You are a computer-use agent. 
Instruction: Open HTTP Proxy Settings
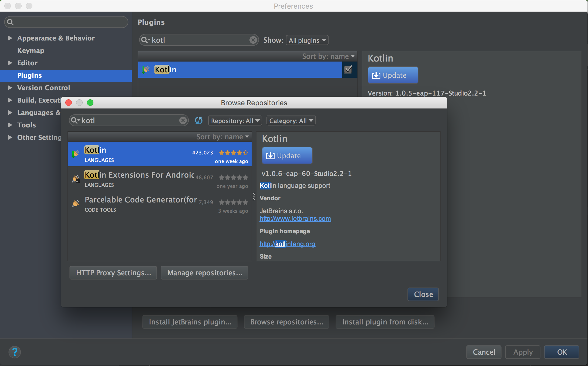coord(113,273)
